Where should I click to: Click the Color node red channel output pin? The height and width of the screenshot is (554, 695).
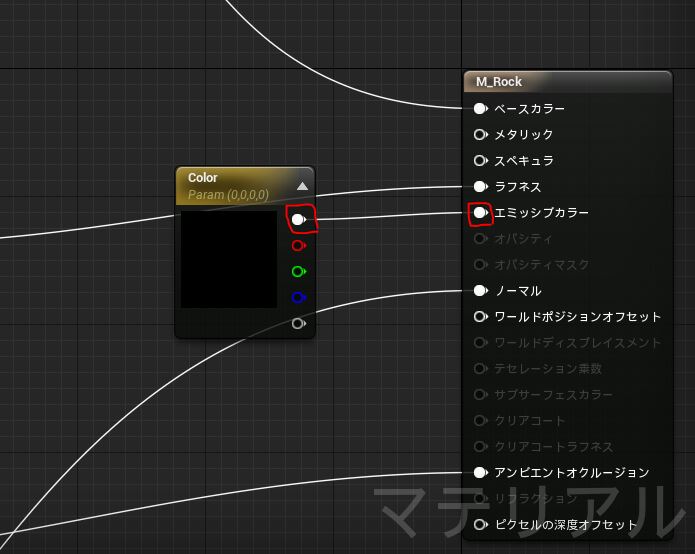pos(299,245)
